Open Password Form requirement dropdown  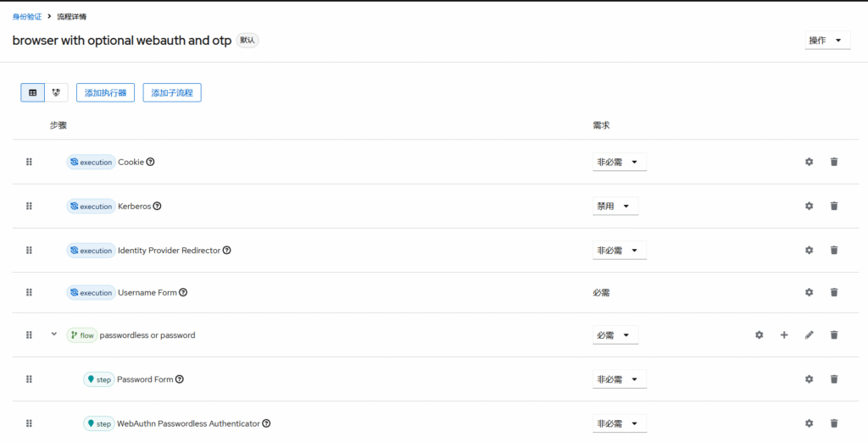(x=619, y=379)
